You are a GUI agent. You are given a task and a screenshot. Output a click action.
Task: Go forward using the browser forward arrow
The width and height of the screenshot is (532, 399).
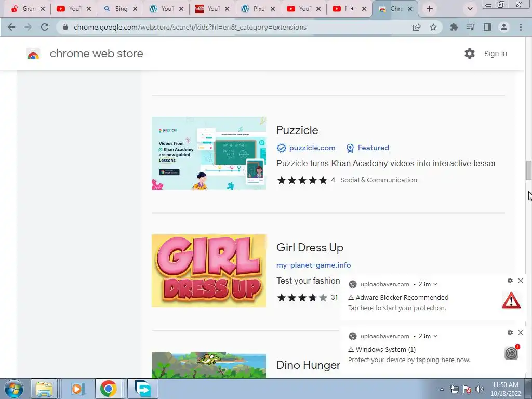tap(28, 27)
